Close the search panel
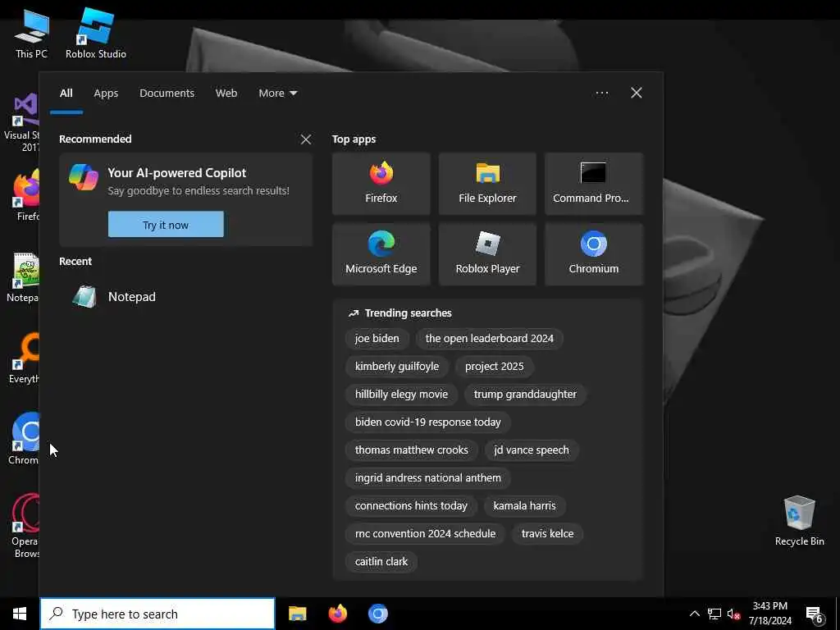The height and width of the screenshot is (630, 840). (x=637, y=94)
